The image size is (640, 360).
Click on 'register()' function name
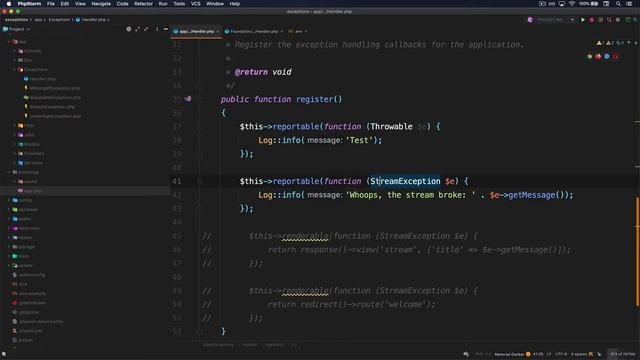[x=319, y=99]
